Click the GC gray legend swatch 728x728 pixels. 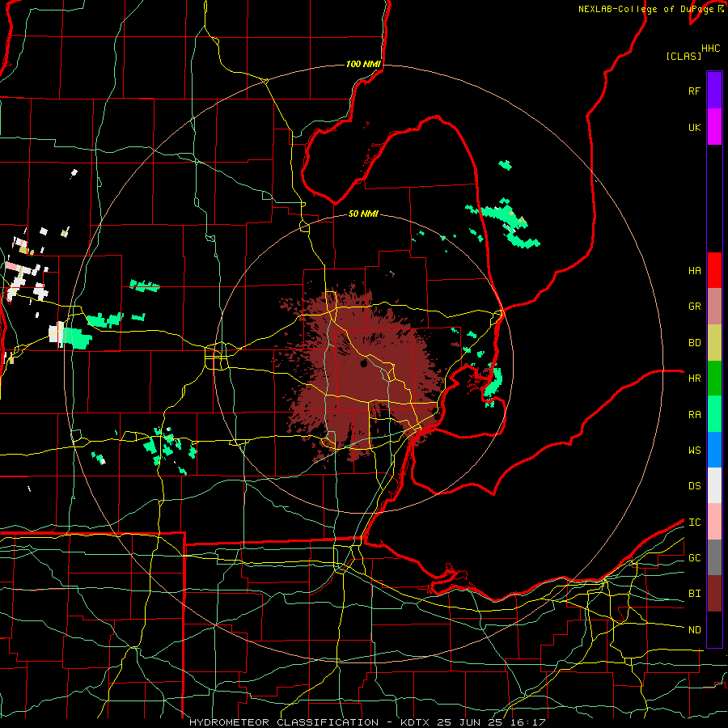(714, 557)
